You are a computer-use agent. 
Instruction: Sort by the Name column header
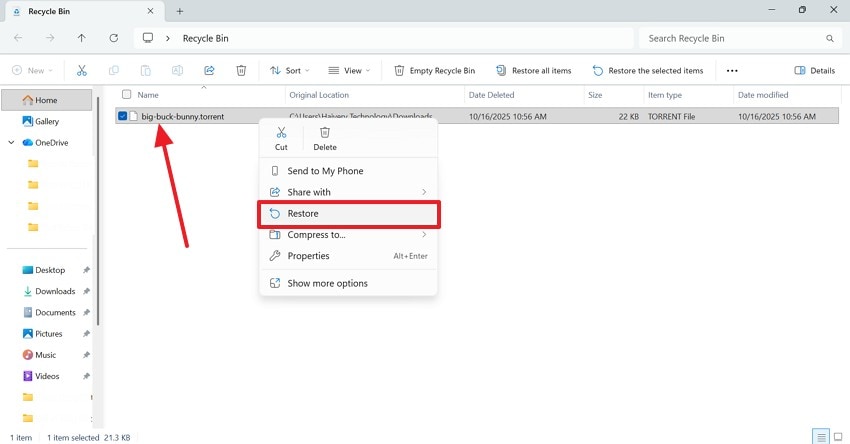pyautogui.click(x=148, y=95)
